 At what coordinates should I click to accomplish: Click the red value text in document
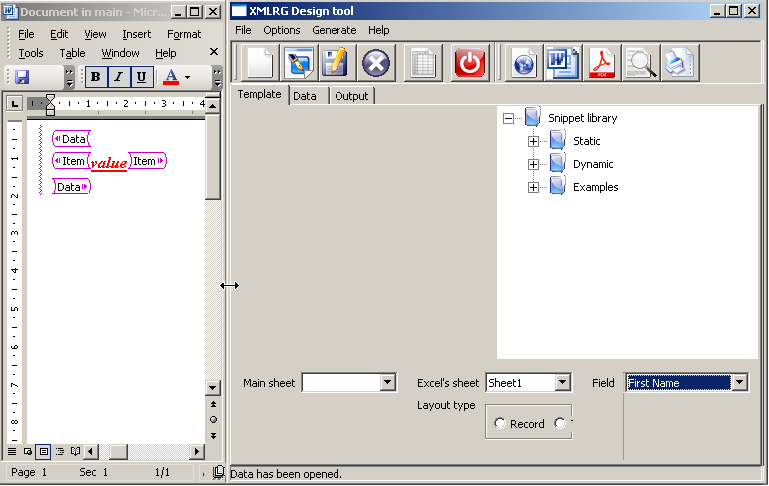pyautogui.click(x=109, y=162)
